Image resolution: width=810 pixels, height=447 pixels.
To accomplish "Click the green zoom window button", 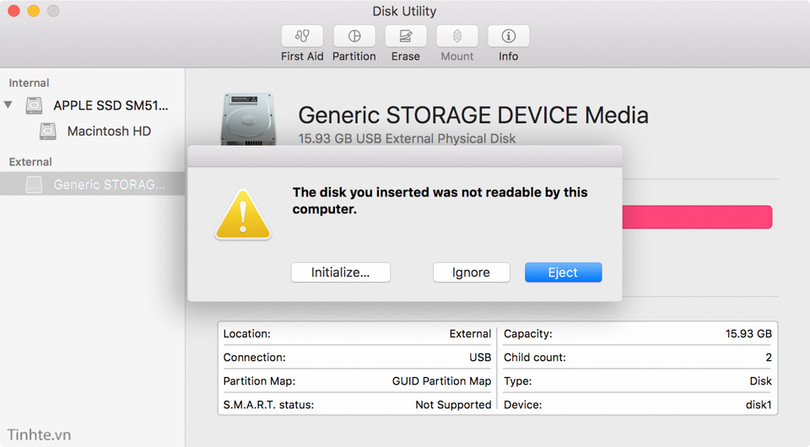I will pos(53,11).
